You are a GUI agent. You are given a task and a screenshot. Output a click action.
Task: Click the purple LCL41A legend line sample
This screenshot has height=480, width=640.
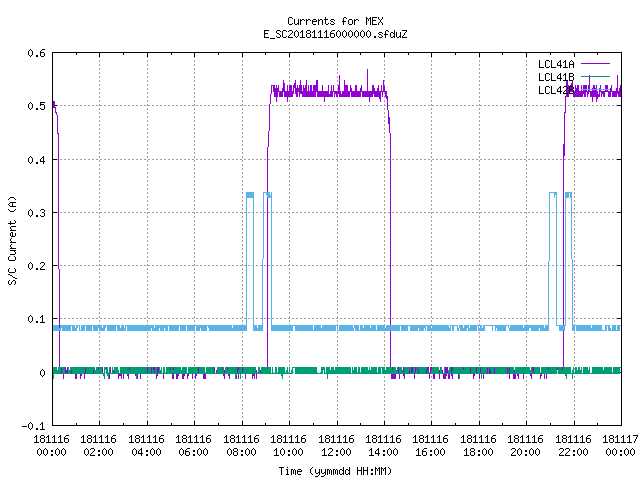(595, 64)
